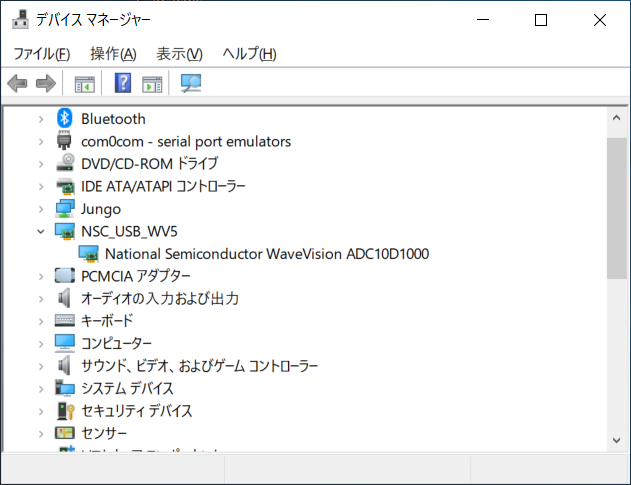
Task: Select the NSC_USB_WV5 label
Action: (x=129, y=231)
